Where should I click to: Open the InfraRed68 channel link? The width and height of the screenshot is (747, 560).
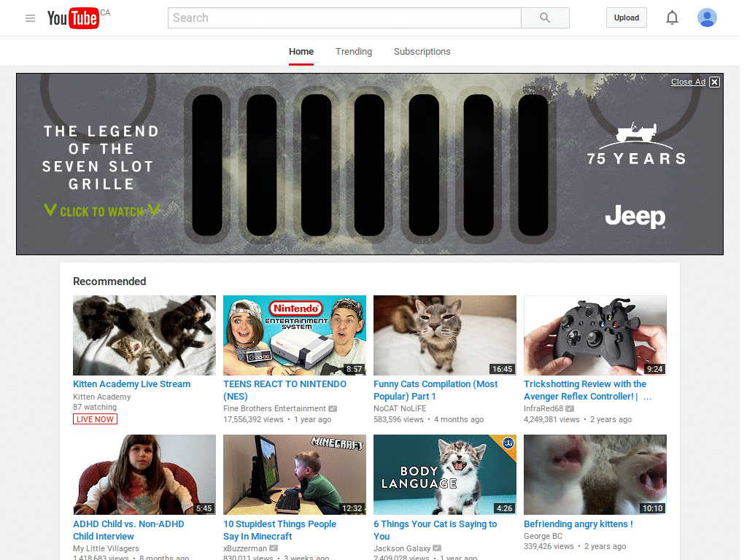(x=543, y=408)
